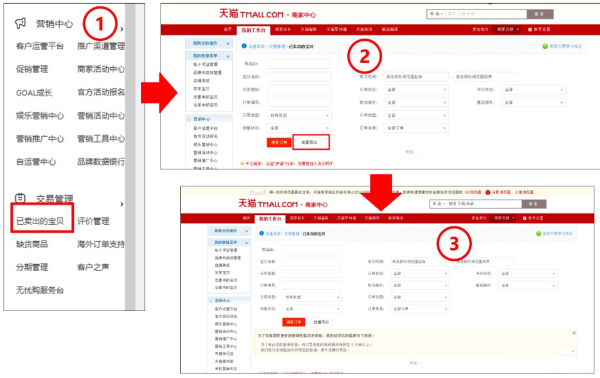The image size is (600, 378).
Task: Open 官方活动报名 in the menu panel
Action: tap(101, 92)
